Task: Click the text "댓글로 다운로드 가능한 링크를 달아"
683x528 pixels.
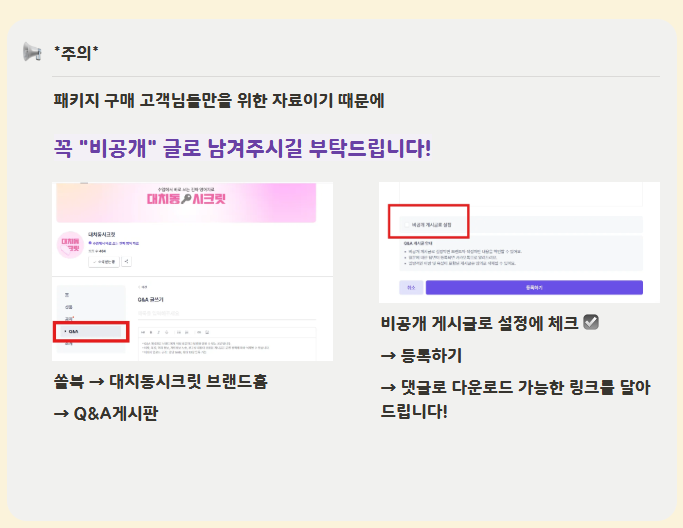Action: click(x=525, y=387)
